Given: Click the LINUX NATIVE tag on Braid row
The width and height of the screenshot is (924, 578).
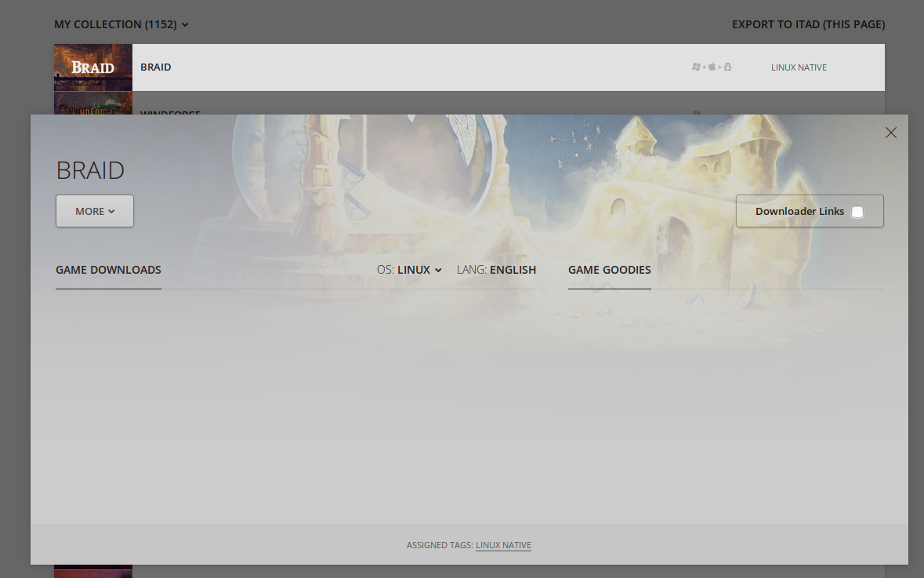Looking at the screenshot, I should click(799, 67).
